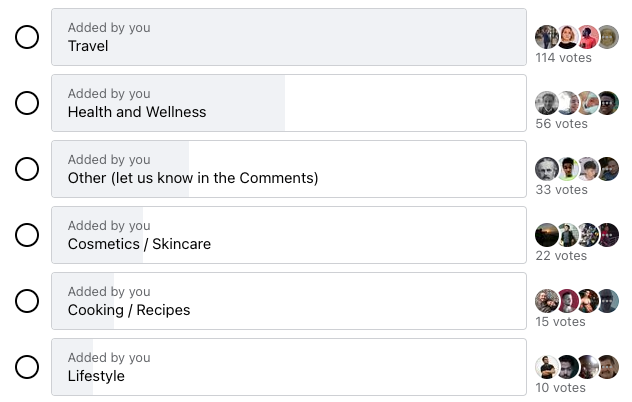Click the Cooking / Recipes option bar
The height and width of the screenshot is (402, 632).
pyautogui.click(x=289, y=301)
